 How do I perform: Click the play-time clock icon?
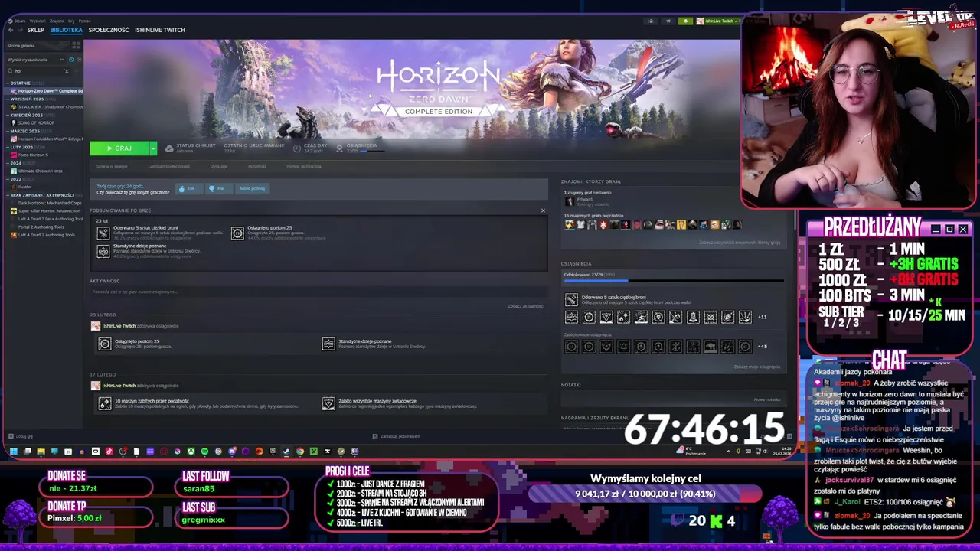296,148
